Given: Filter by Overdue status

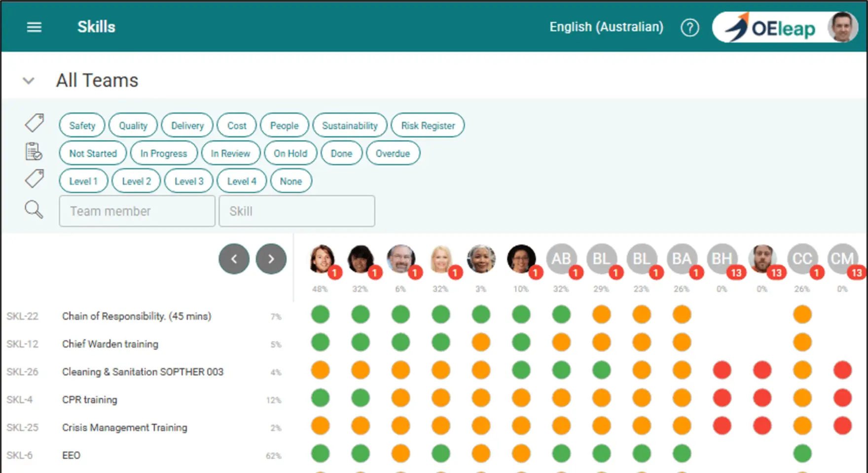Looking at the screenshot, I should (393, 153).
